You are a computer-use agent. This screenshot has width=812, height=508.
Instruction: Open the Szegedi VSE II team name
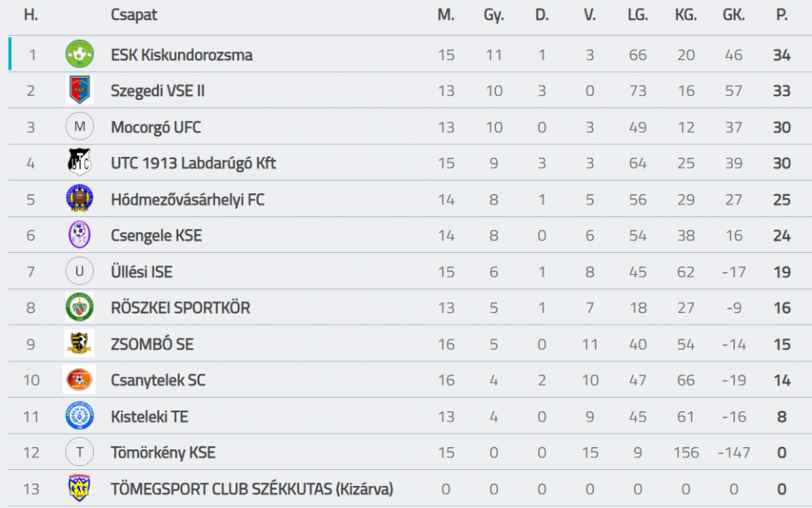coord(158,90)
